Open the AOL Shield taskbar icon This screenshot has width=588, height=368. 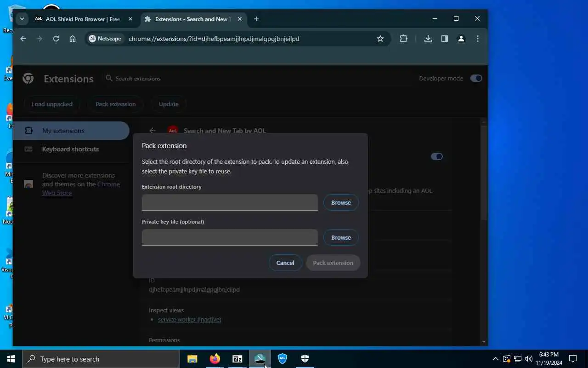pyautogui.click(x=283, y=359)
